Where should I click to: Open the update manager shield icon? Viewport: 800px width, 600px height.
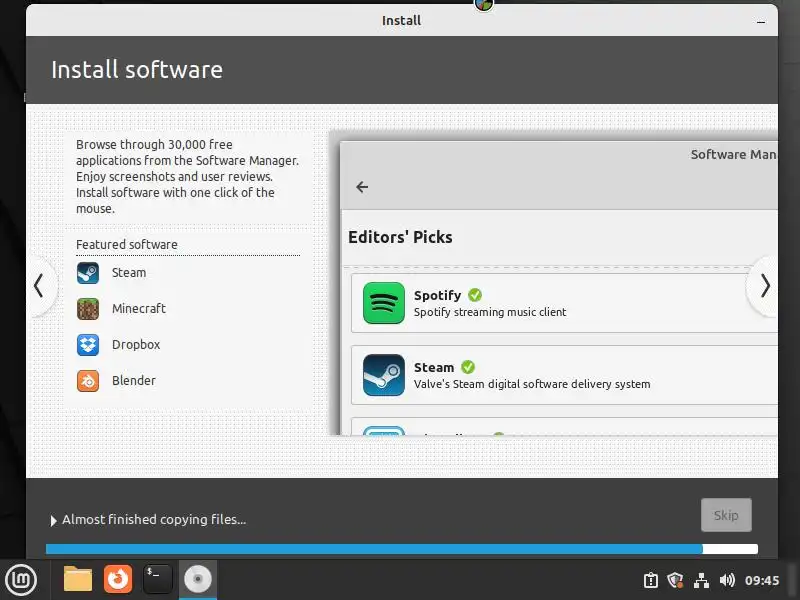[x=676, y=580]
